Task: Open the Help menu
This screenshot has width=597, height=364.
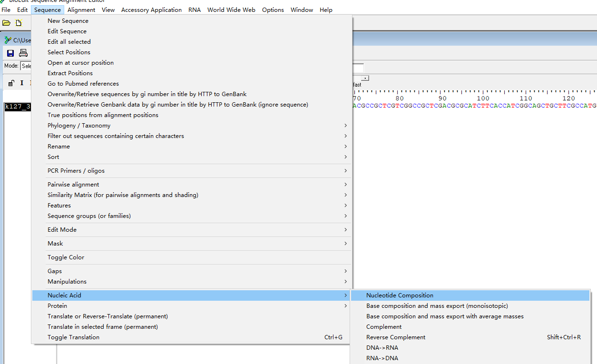Action: click(x=326, y=10)
